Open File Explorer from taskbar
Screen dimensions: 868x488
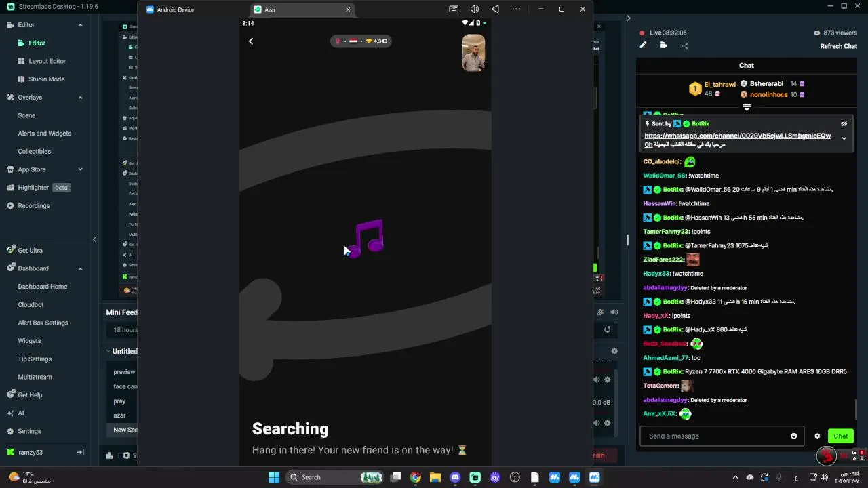tap(435, 477)
